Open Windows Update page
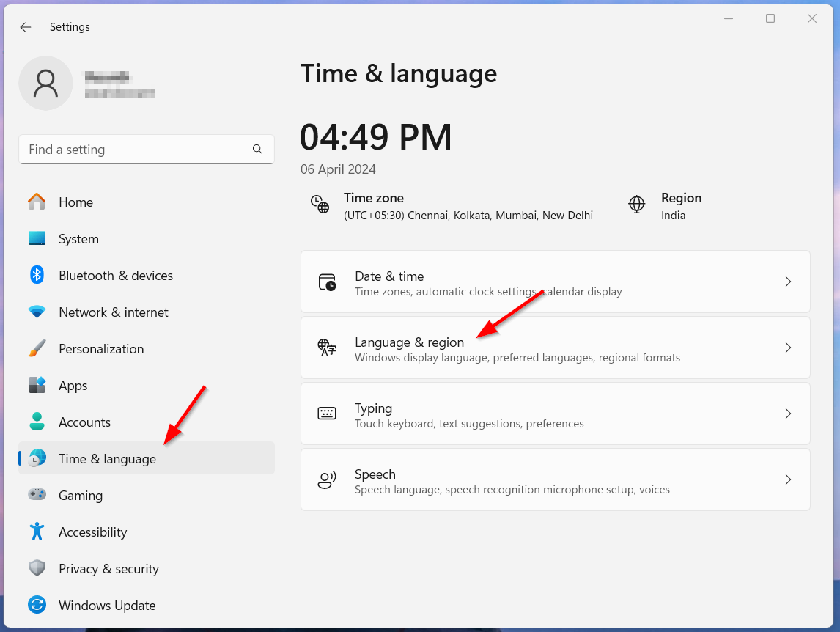The height and width of the screenshot is (632, 840). point(147,605)
